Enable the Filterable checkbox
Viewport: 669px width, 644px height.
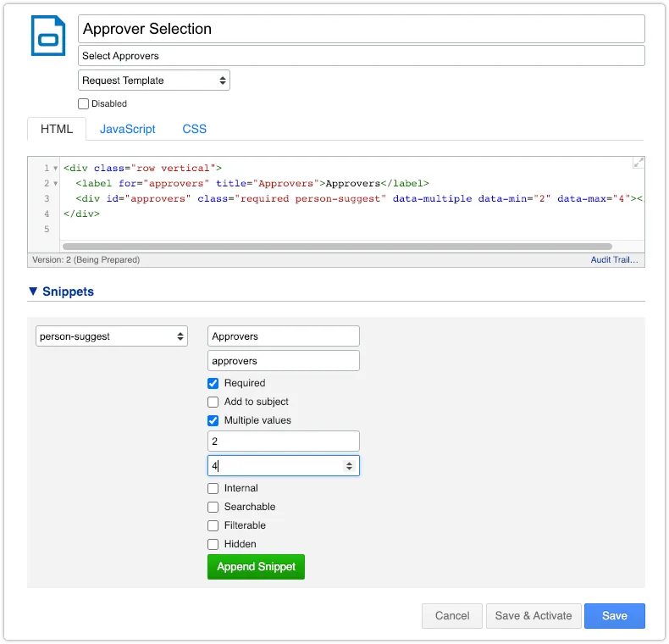[x=213, y=525]
